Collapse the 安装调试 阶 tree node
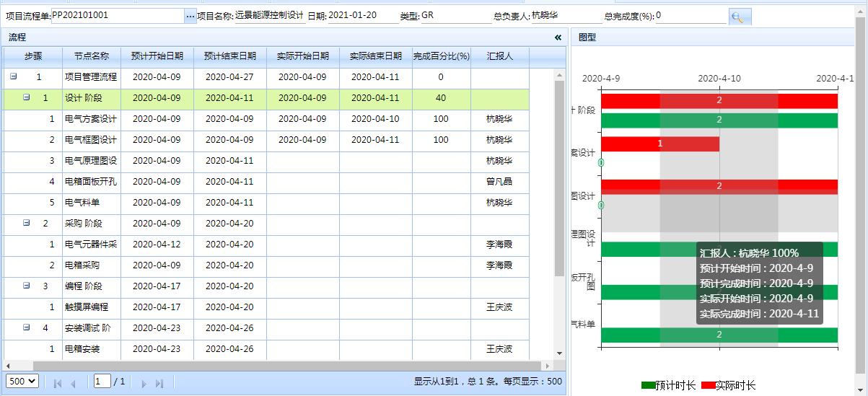 point(27,327)
